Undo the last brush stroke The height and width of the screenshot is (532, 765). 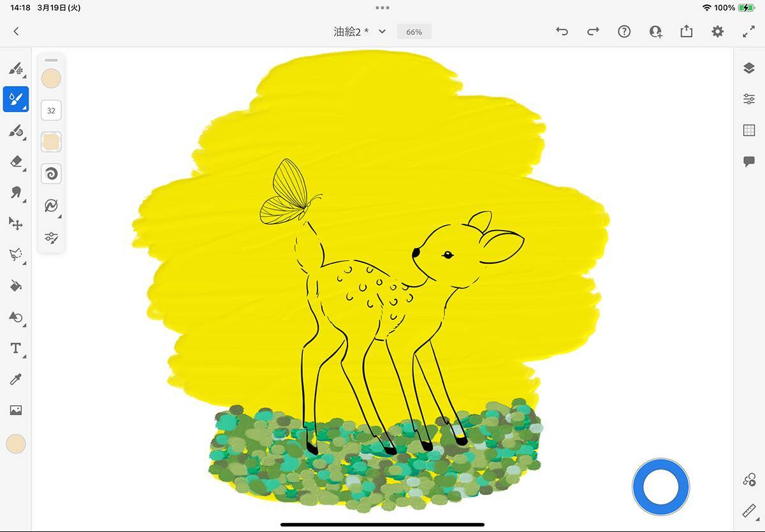tap(562, 32)
